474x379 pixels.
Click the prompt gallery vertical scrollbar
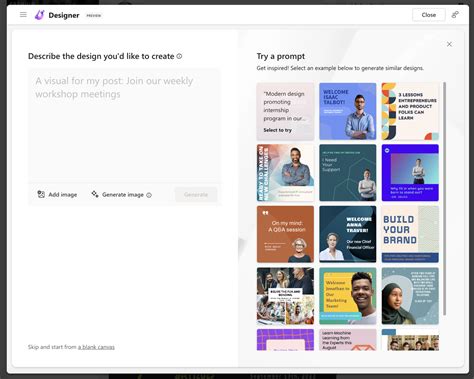click(444, 199)
